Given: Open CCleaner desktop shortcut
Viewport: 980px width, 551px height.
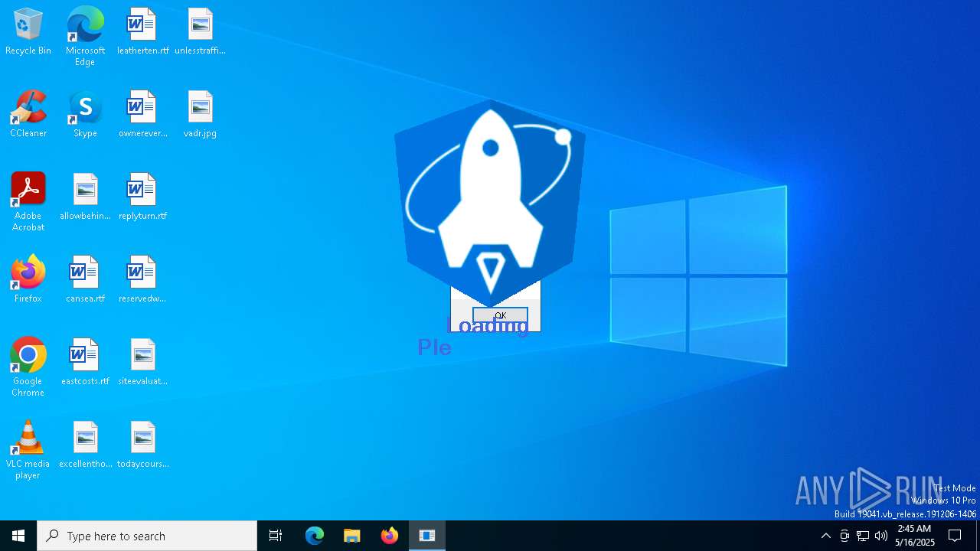Looking at the screenshot, I should (x=28, y=115).
